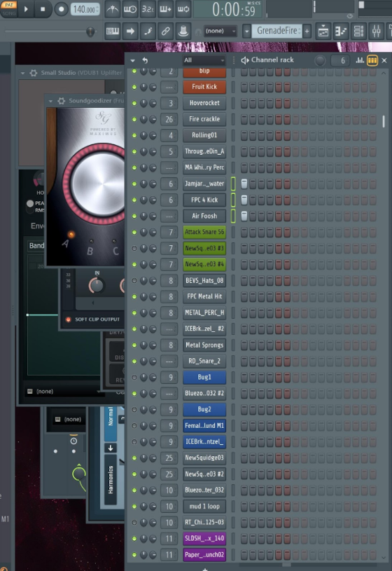
Task: Open the graph editor icon in Channel rack
Action: [x=360, y=60]
